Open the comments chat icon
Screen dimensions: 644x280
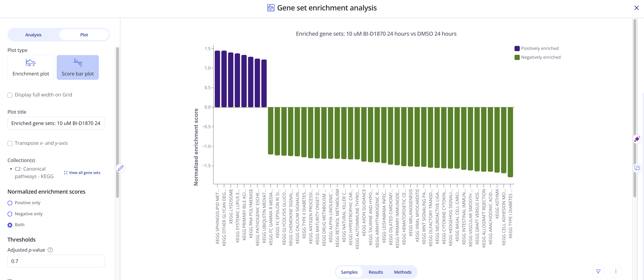click(637, 168)
